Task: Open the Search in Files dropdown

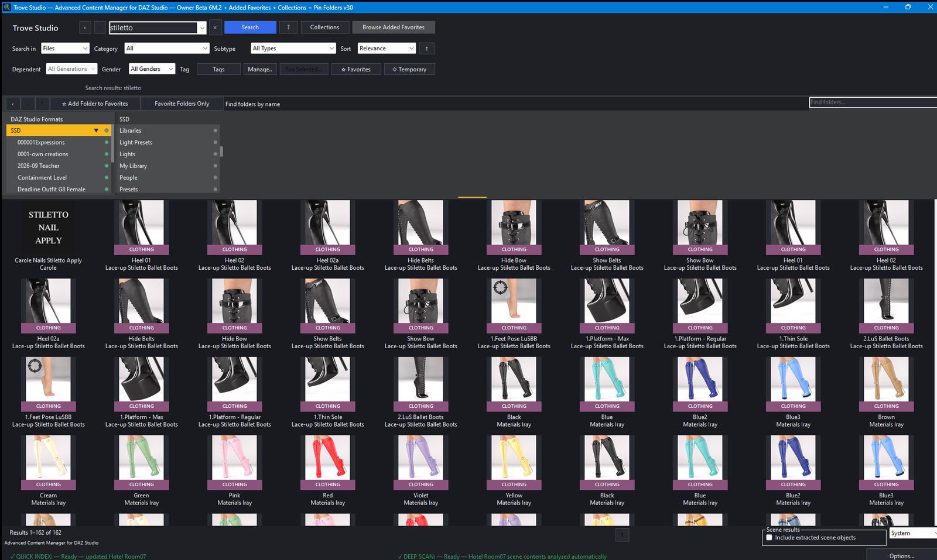Action: [x=65, y=49]
